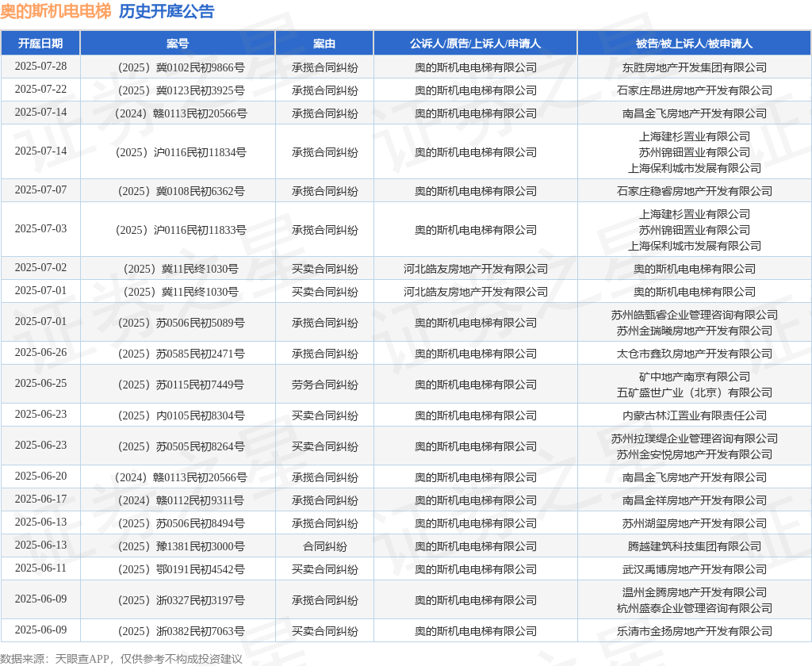Image resolution: width=812 pixels, height=666 pixels.
Task: Click defendant 乐清市金扬房地产开发有限公司
Action: click(694, 631)
